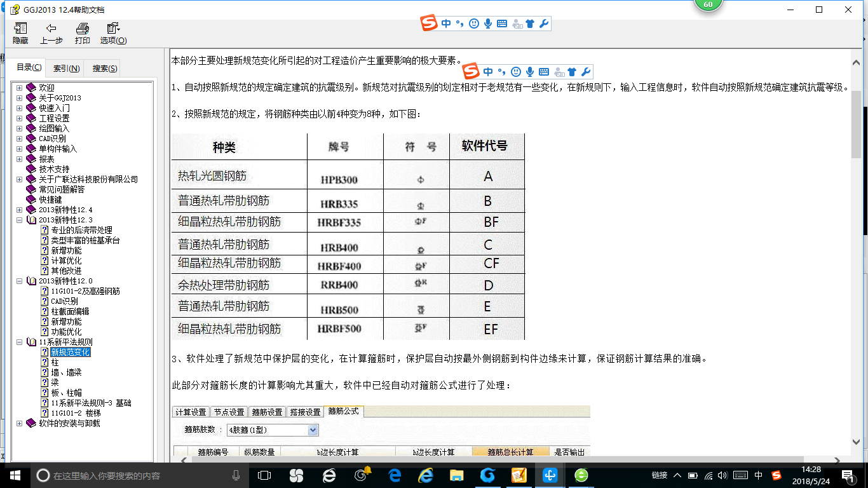Image resolution: width=868 pixels, height=488 pixels.
Task: Open the 其他改进 topic
Action: pos(66,271)
